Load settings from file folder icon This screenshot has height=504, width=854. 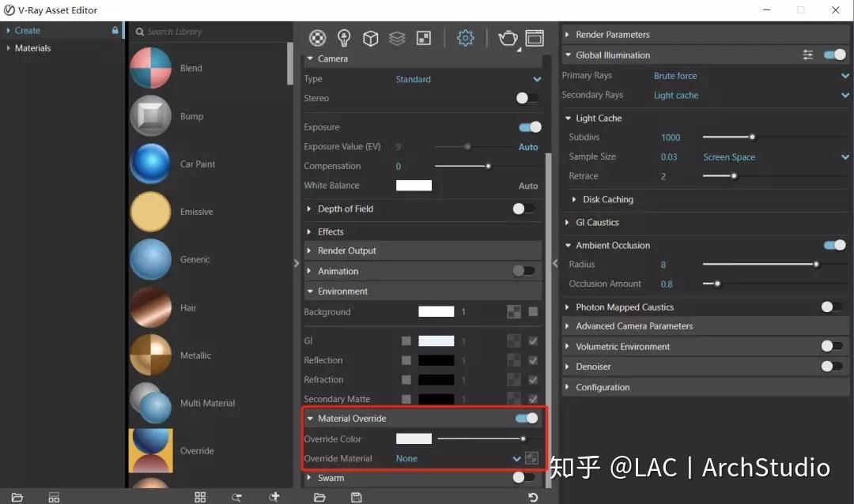(319, 497)
